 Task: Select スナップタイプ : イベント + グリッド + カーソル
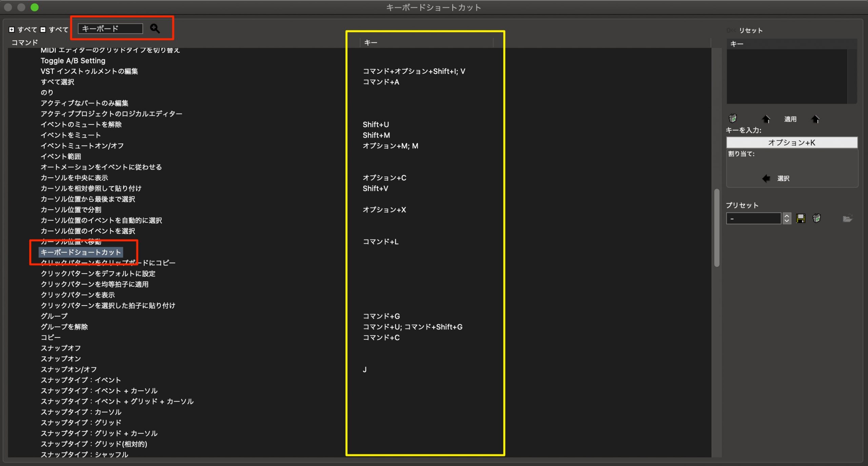tap(117, 402)
